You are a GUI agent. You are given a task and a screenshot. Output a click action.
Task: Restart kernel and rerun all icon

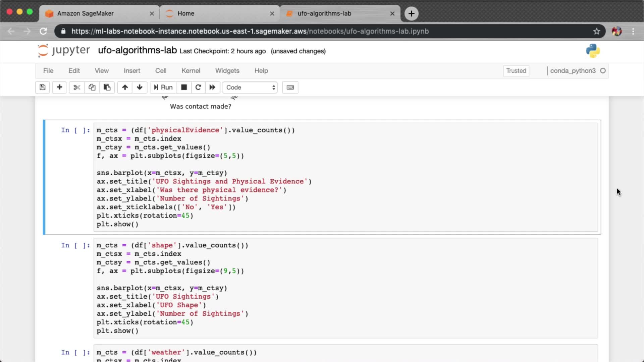[212, 87]
